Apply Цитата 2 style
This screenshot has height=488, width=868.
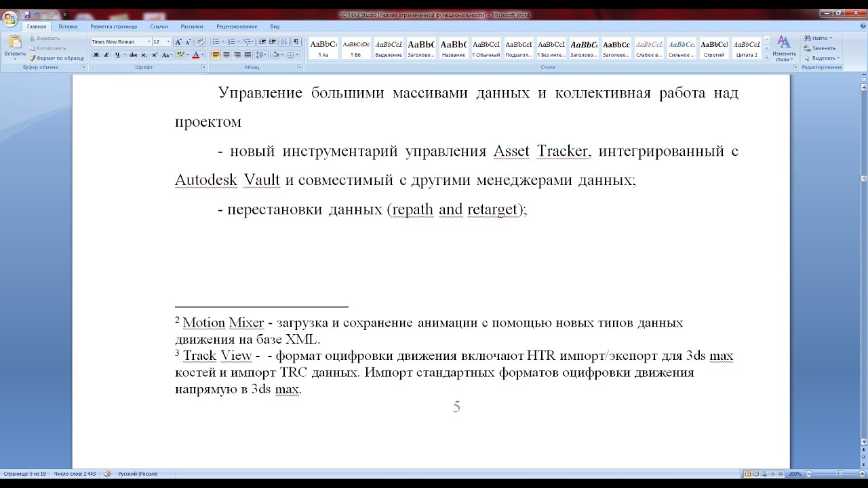pos(747,48)
